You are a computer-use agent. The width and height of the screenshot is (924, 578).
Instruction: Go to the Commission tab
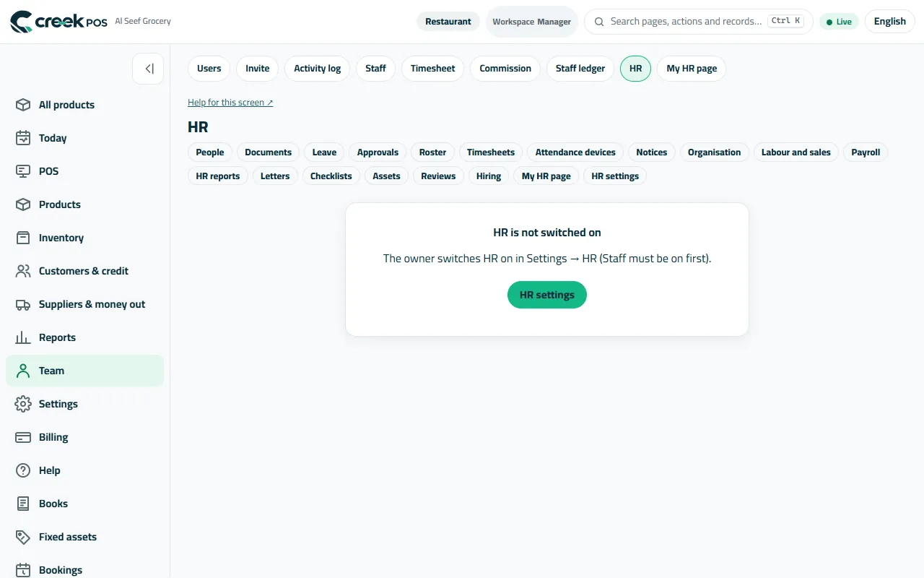pyautogui.click(x=505, y=69)
